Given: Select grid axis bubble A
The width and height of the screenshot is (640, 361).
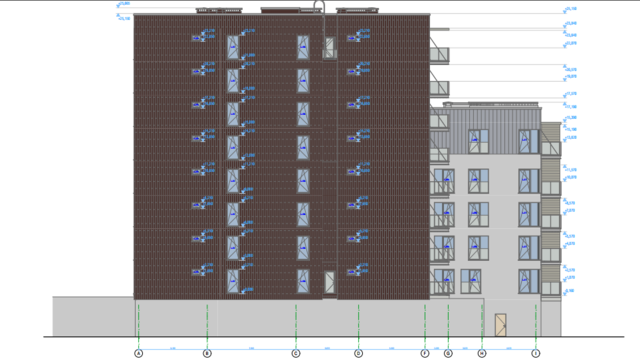Looking at the screenshot, I should [139, 353].
